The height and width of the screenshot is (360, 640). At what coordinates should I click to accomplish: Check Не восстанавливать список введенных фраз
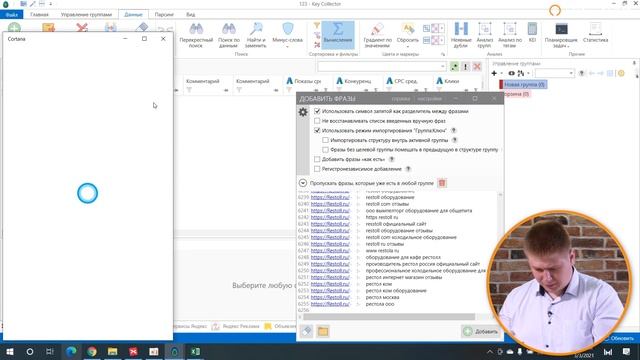point(317,121)
